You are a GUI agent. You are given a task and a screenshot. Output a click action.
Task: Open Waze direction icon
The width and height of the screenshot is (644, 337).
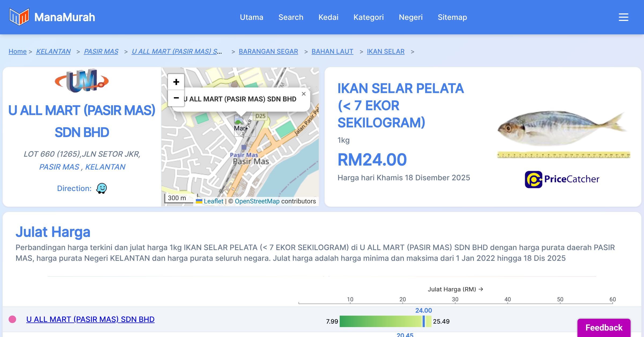click(102, 188)
